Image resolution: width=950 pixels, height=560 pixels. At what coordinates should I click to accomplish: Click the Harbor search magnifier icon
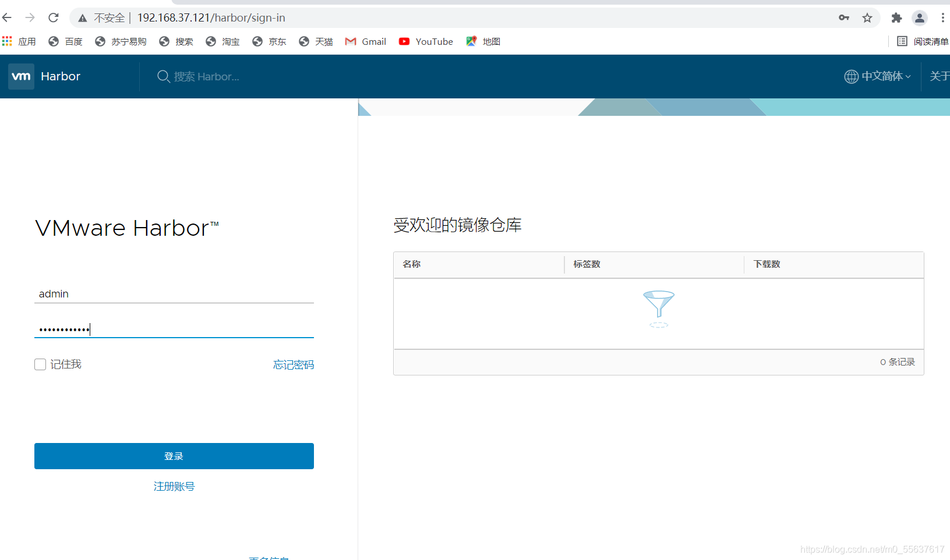163,76
